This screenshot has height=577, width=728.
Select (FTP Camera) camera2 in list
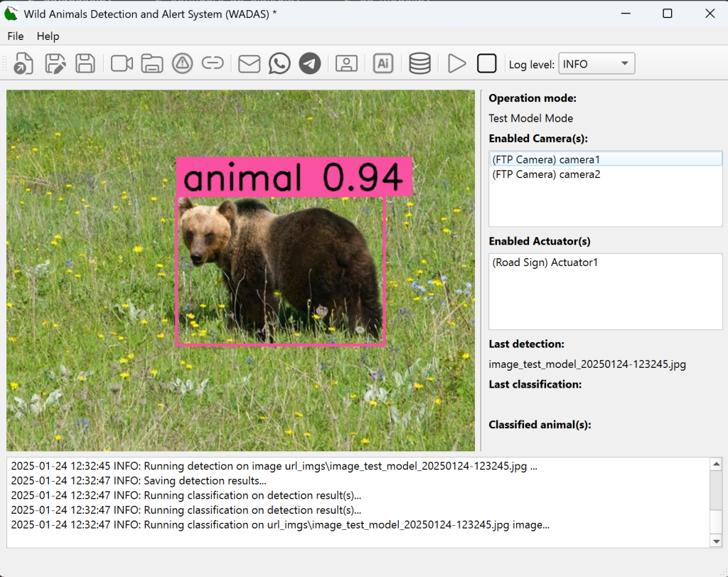pyautogui.click(x=546, y=174)
